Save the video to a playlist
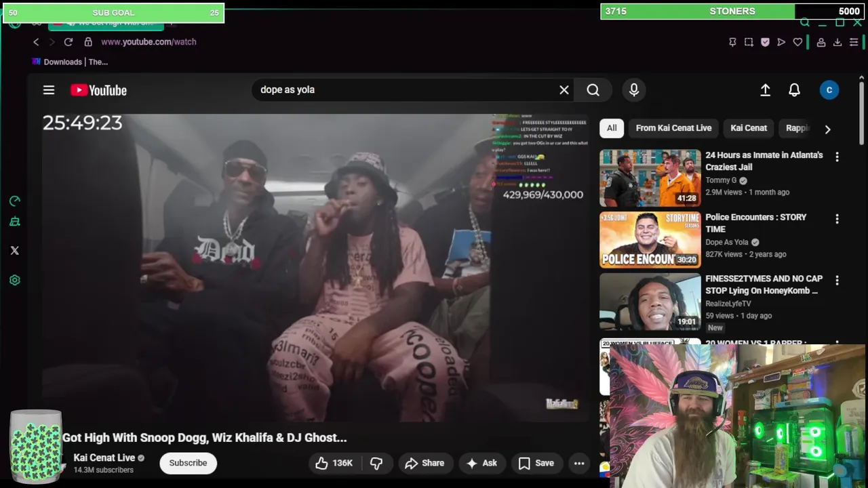 pos(536,463)
